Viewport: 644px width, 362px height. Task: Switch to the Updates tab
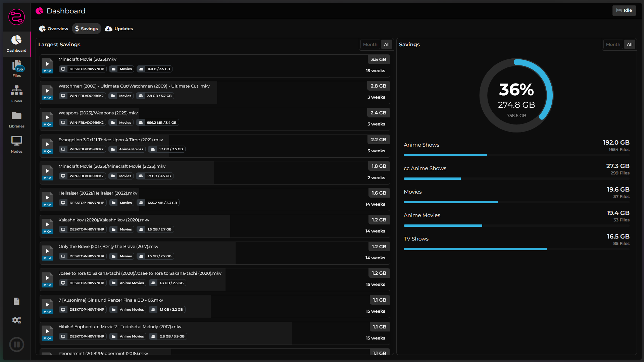119,29
